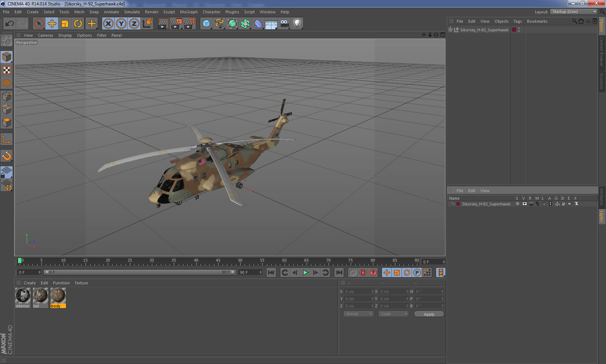
Task: Open viewport Display menu
Action: 65,35
